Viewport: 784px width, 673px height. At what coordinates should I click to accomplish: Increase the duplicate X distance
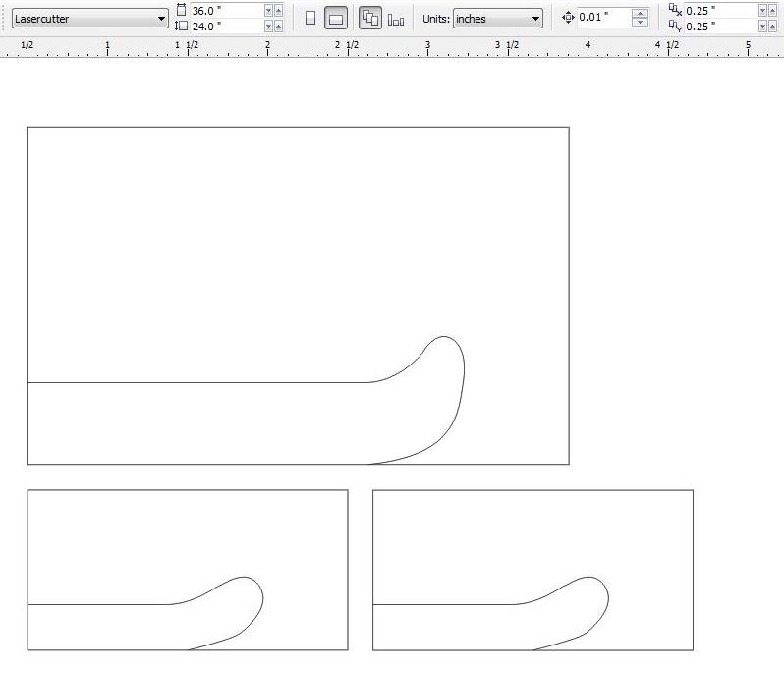pos(772,11)
